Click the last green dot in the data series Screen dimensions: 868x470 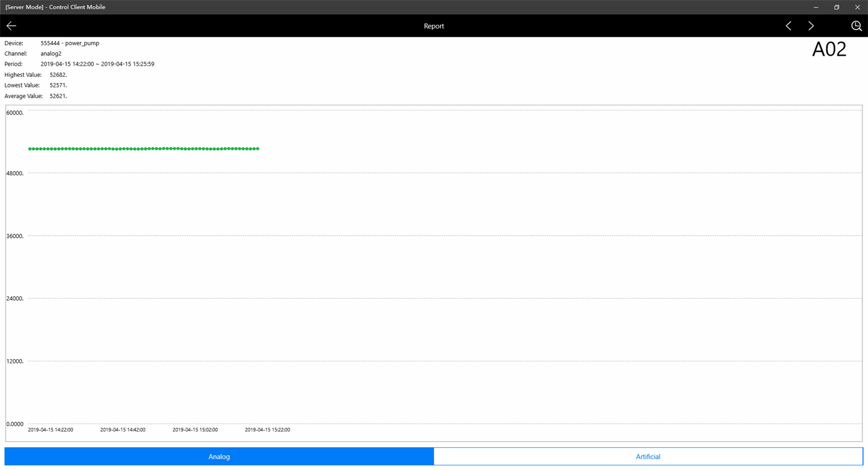pyautogui.click(x=258, y=148)
